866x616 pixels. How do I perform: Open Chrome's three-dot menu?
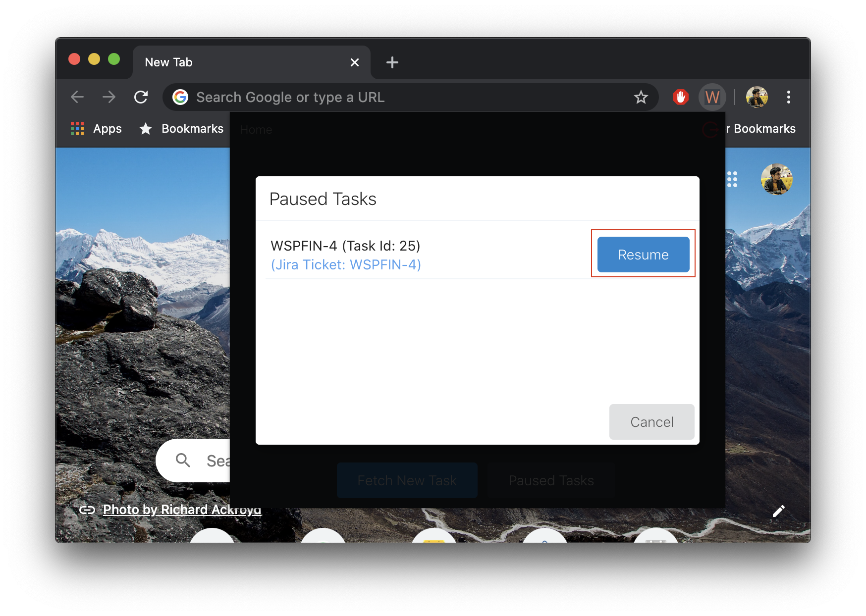pyautogui.click(x=789, y=97)
